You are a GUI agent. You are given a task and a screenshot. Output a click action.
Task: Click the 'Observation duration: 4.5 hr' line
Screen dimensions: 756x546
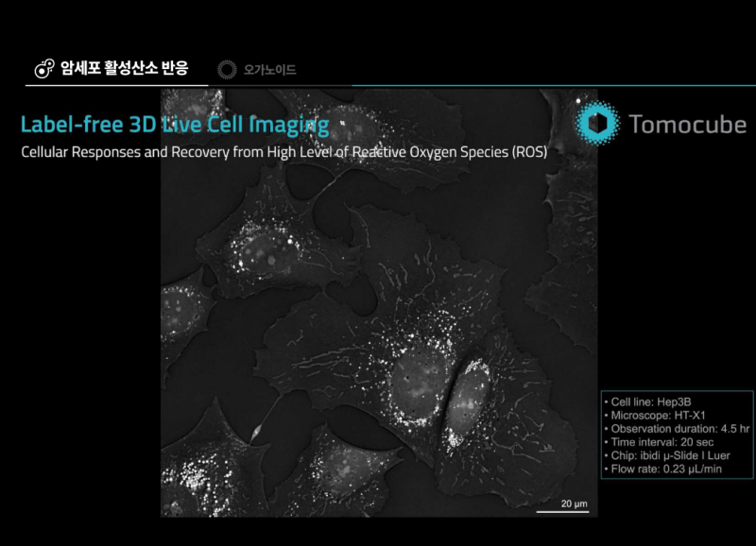tap(675, 429)
